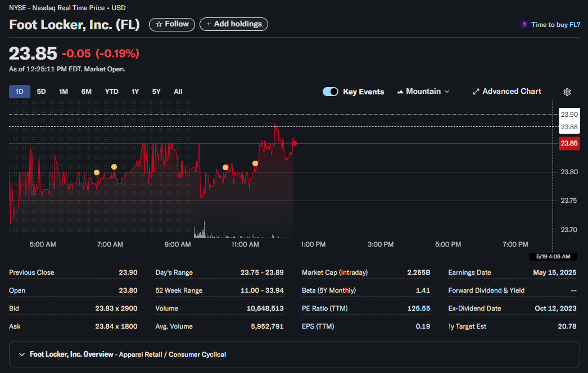Click the EPS (TTM) label
The image size is (588, 373).
coord(318,326)
